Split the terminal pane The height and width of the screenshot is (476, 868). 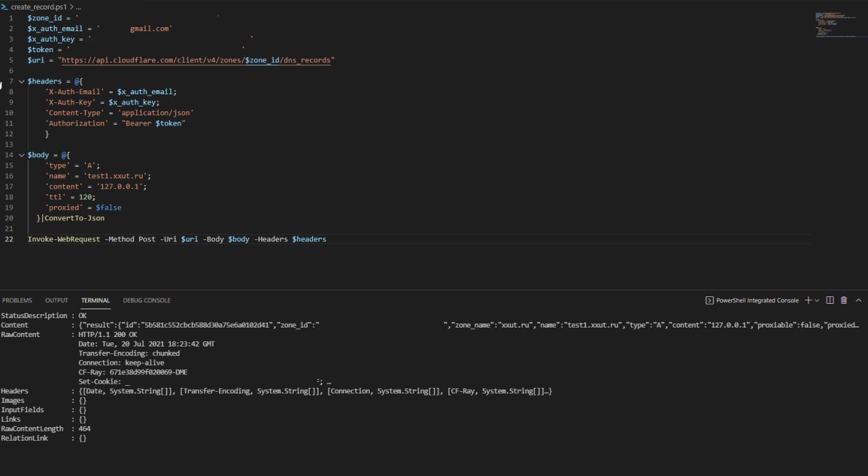click(x=830, y=300)
